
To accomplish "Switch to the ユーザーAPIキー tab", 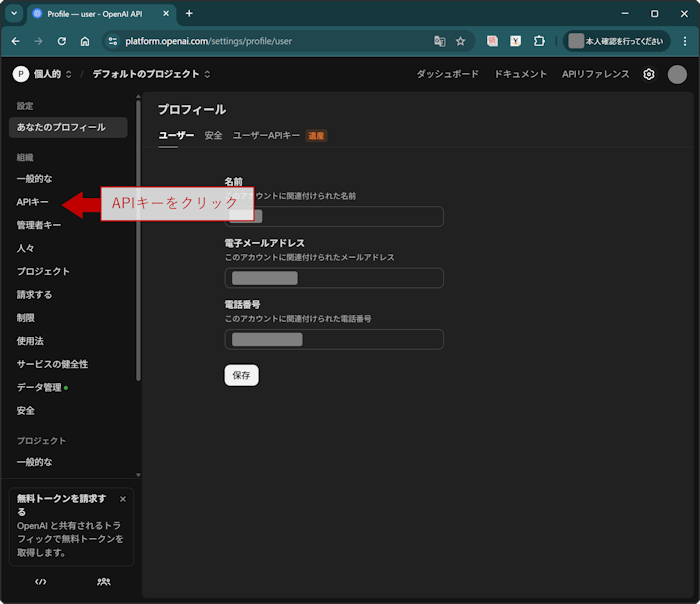I will tap(266, 135).
